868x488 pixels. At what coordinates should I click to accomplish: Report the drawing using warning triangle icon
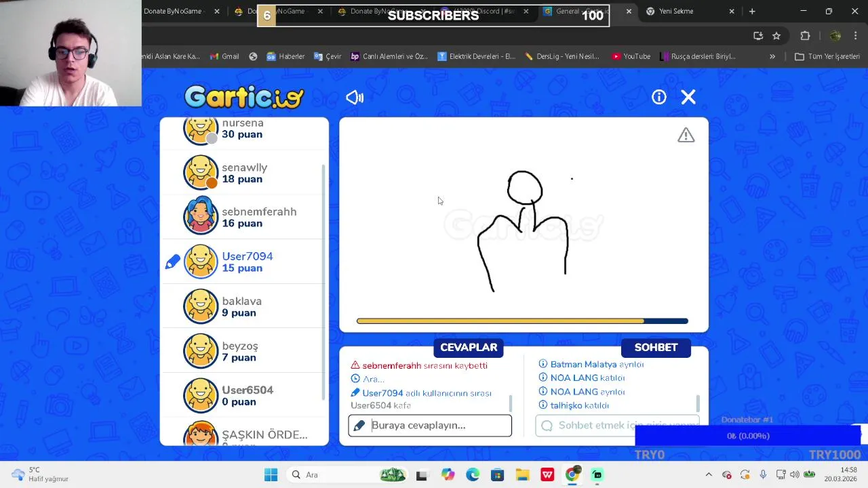(x=686, y=135)
